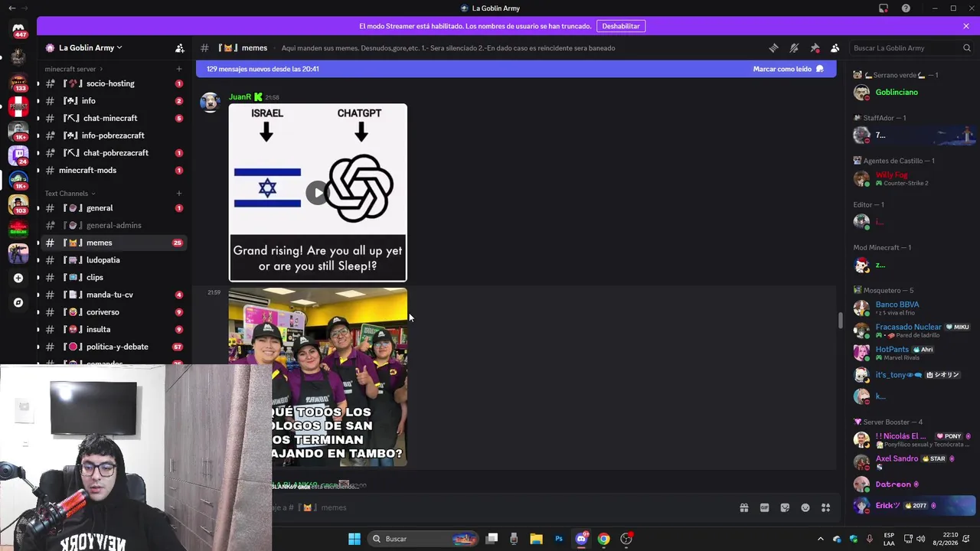Open File Explorer from the taskbar

(536, 539)
